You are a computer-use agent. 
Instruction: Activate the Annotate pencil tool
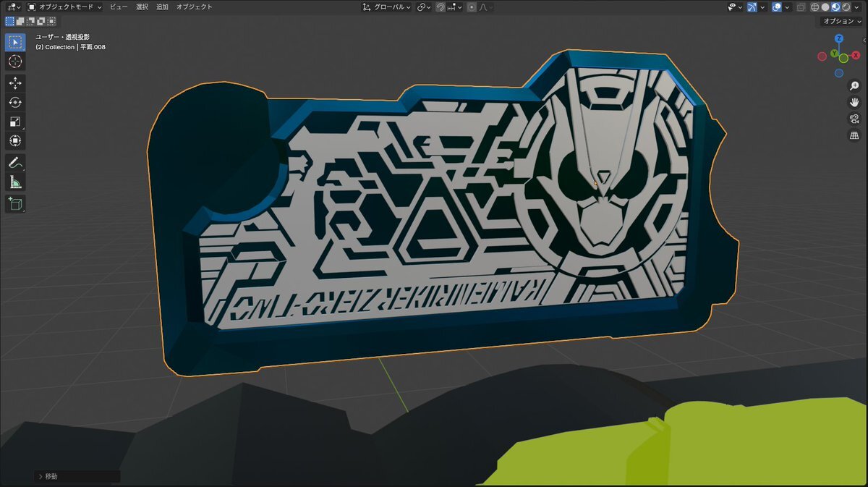(15, 162)
